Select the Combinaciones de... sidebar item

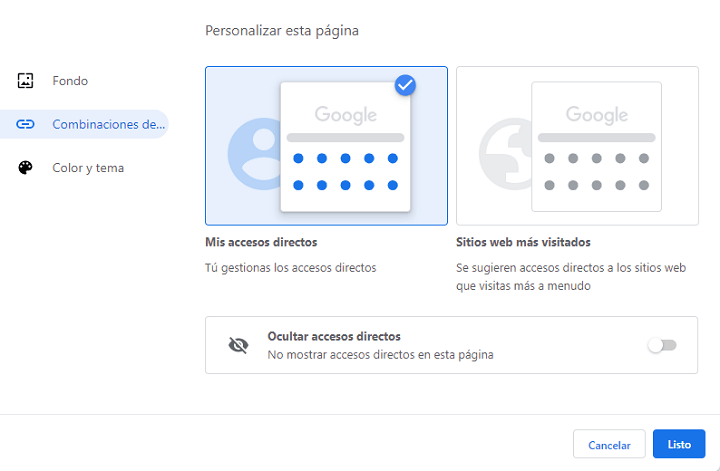pyautogui.click(x=84, y=124)
